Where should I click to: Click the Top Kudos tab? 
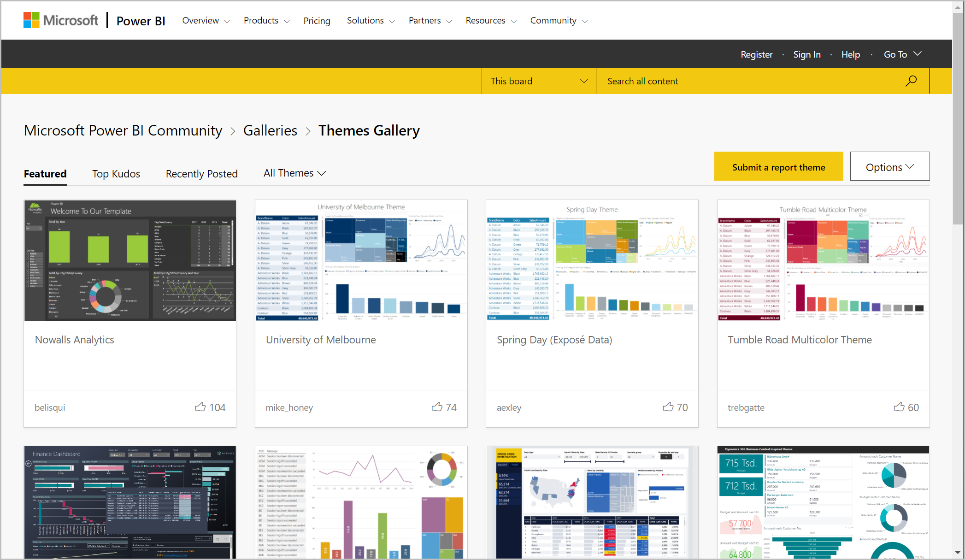pos(117,173)
